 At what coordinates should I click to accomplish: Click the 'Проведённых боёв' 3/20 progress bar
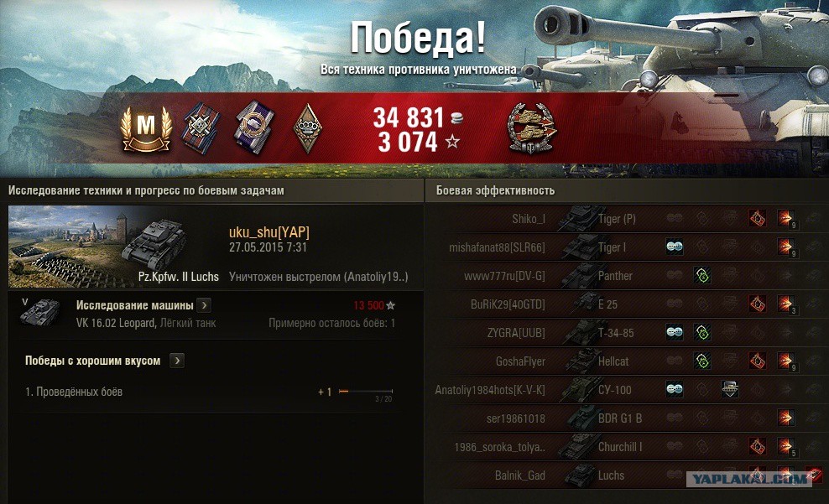pyautogui.click(x=366, y=392)
